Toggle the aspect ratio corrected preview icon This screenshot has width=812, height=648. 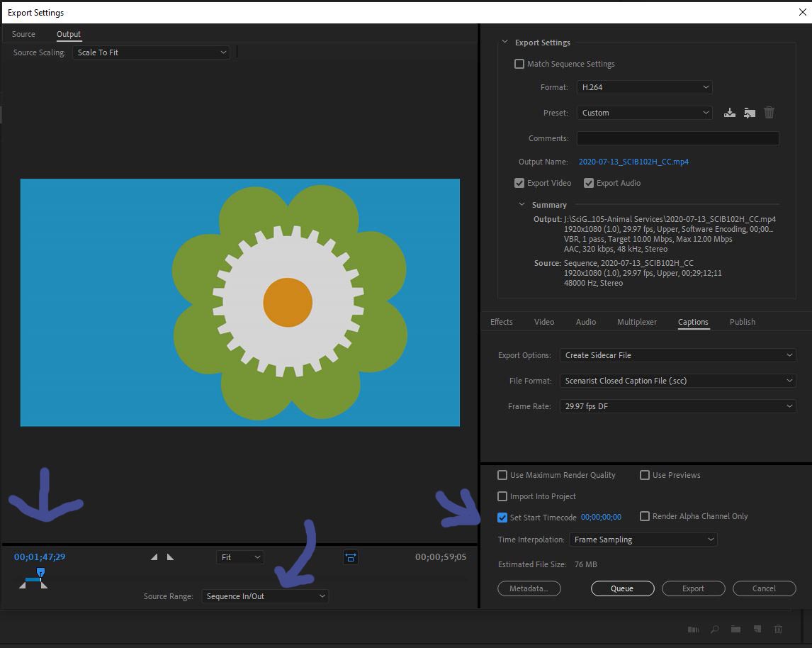coord(351,557)
